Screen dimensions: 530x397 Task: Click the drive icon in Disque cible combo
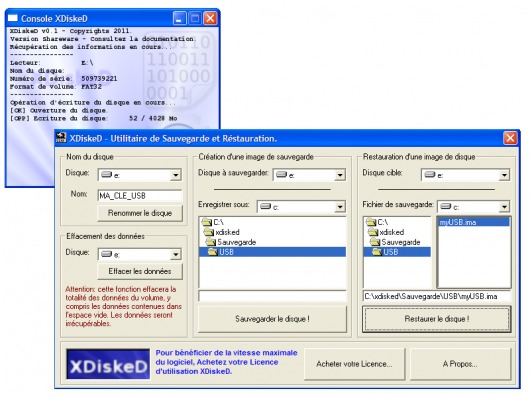tap(430, 175)
